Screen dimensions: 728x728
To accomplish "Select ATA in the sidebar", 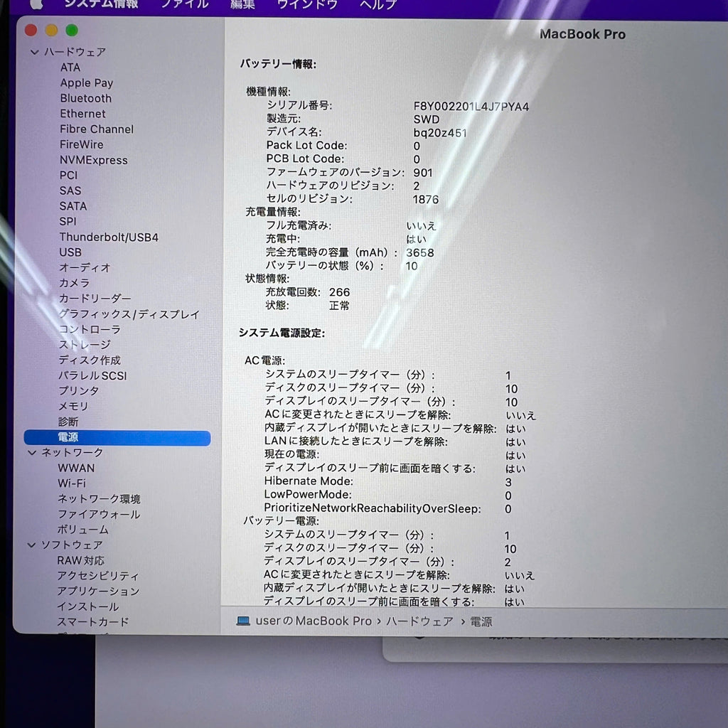I will click(70, 68).
